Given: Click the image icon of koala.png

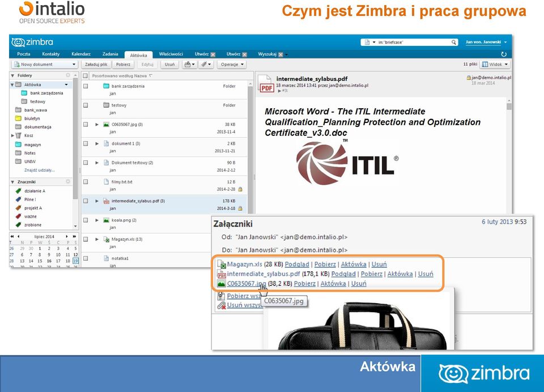Looking at the screenshot, I should click(107, 220).
